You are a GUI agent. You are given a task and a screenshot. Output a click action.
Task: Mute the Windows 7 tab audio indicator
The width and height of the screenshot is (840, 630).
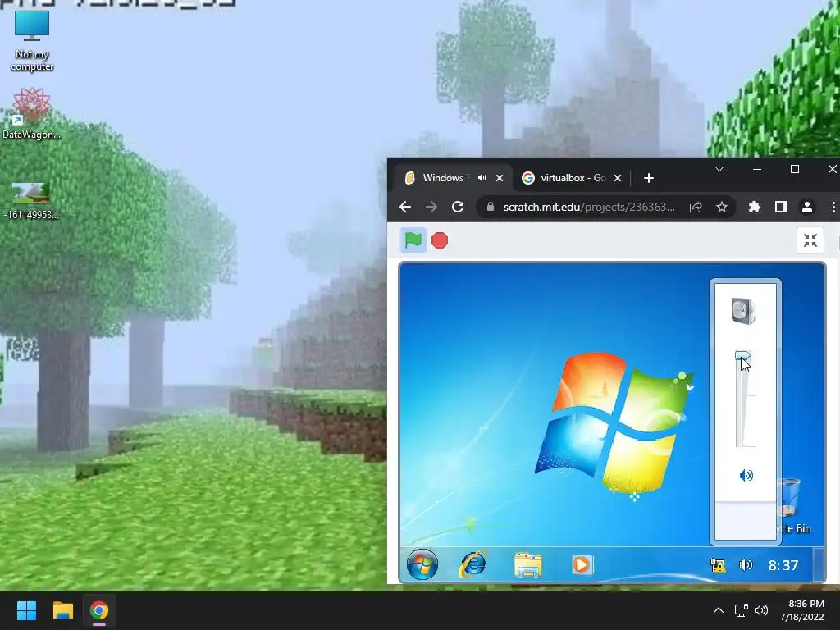coord(482,178)
